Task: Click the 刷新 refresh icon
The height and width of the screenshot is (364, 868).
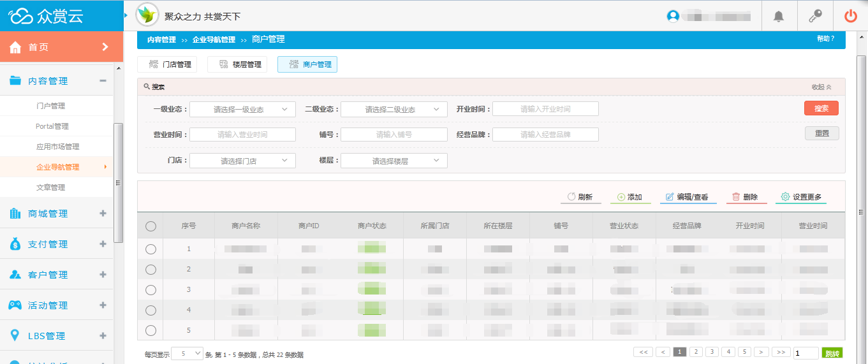Action: (571, 197)
